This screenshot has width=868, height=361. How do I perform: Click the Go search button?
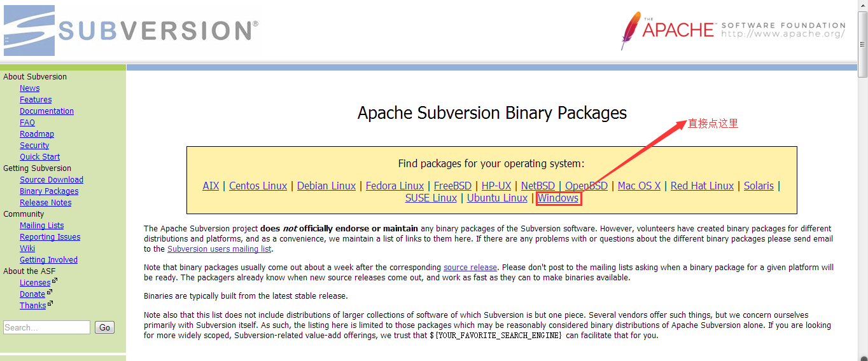coord(104,327)
